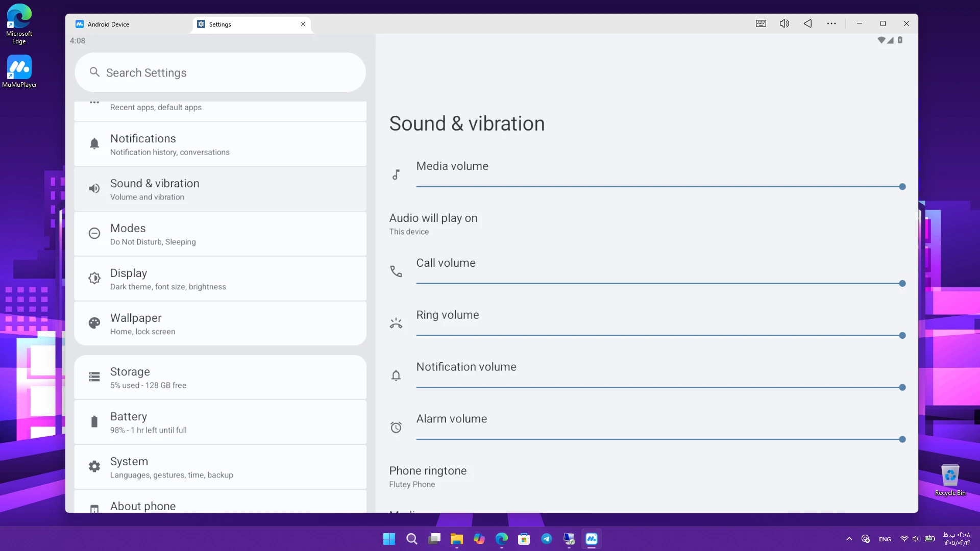
Task: Open Storage settings
Action: click(220, 378)
